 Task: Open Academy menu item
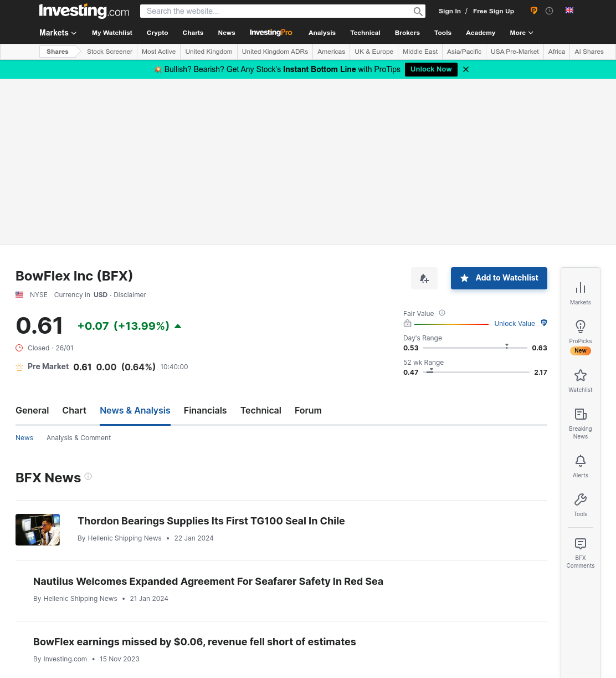click(480, 33)
